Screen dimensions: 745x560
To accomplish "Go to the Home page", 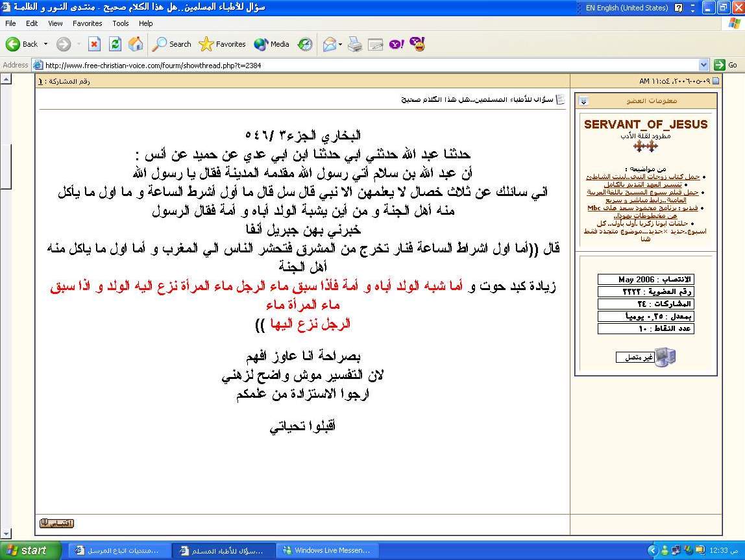I will tap(136, 44).
